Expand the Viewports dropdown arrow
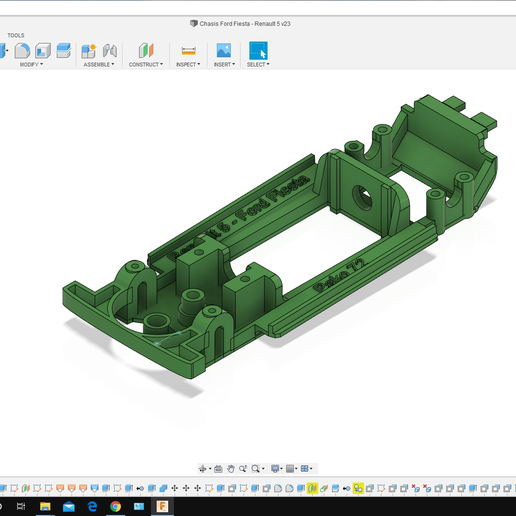The height and width of the screenshot is (516, 516). point(311,469)
